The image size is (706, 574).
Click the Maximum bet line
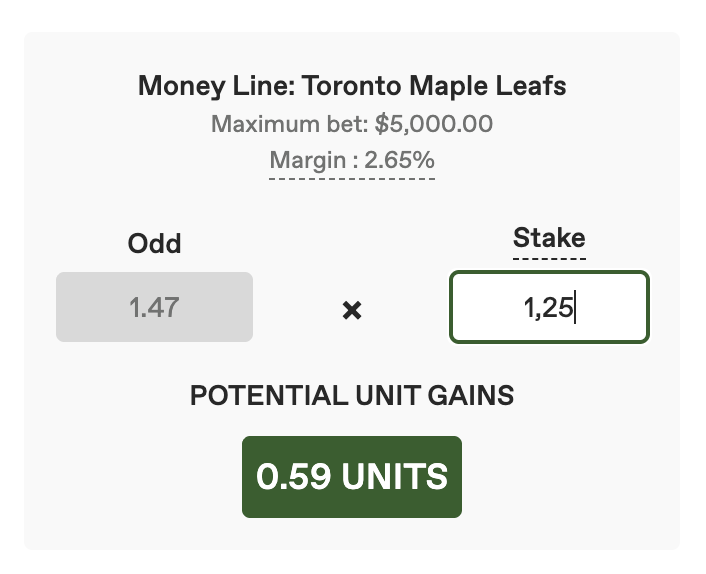[352, 124]
